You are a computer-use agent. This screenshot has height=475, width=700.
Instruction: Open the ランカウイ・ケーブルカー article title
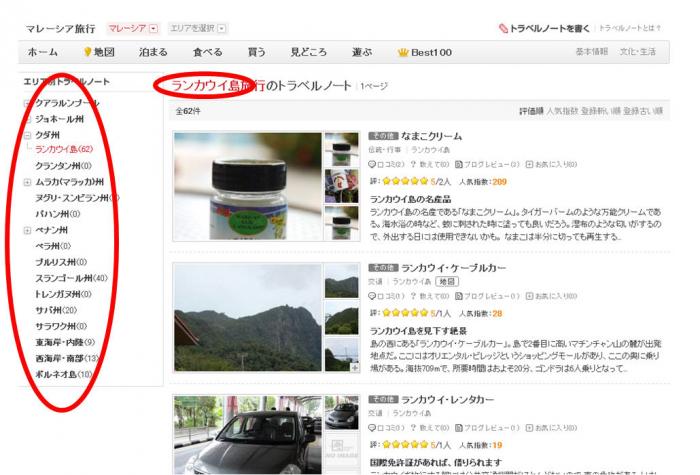(454, 268)
